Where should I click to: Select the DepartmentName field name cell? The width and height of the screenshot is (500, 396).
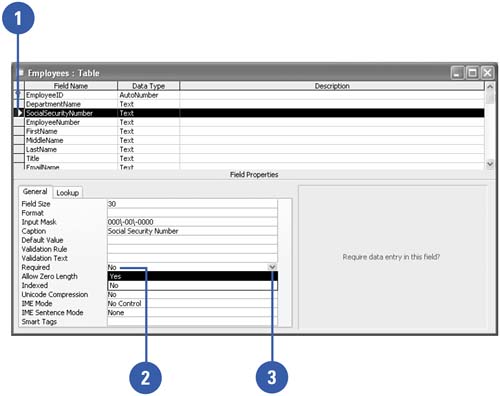click(x=71, y=104)
